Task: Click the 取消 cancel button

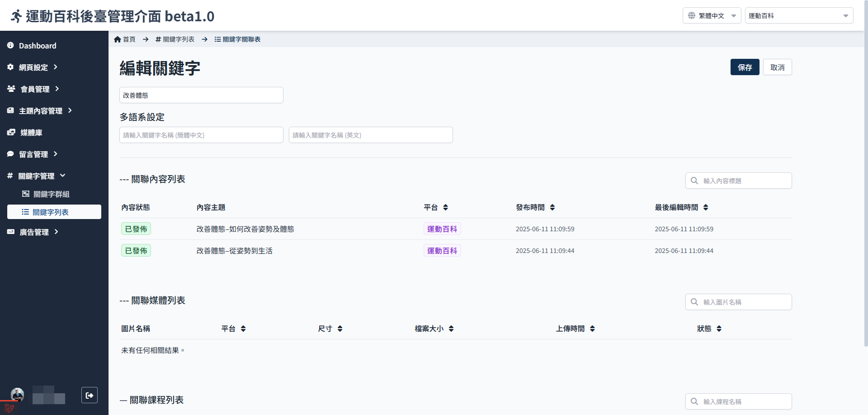Action: (x=777, y=67)
